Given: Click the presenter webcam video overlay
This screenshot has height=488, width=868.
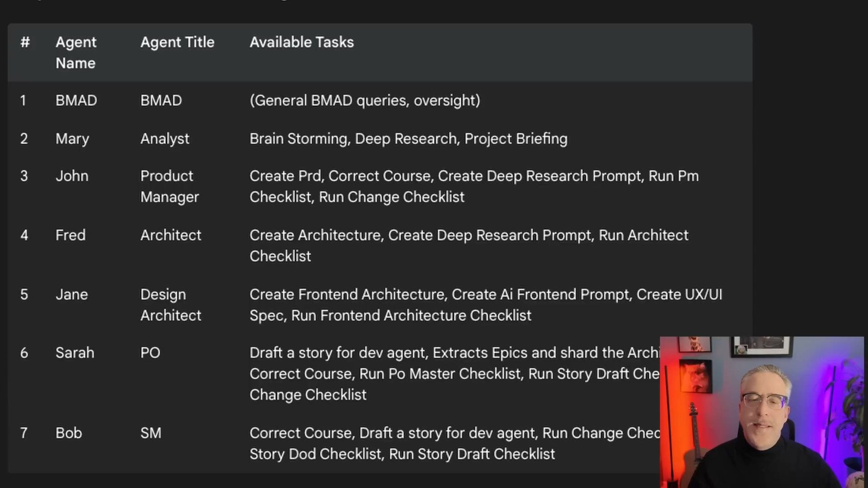Looking at the screenshot, I should (x=762, y=412).
